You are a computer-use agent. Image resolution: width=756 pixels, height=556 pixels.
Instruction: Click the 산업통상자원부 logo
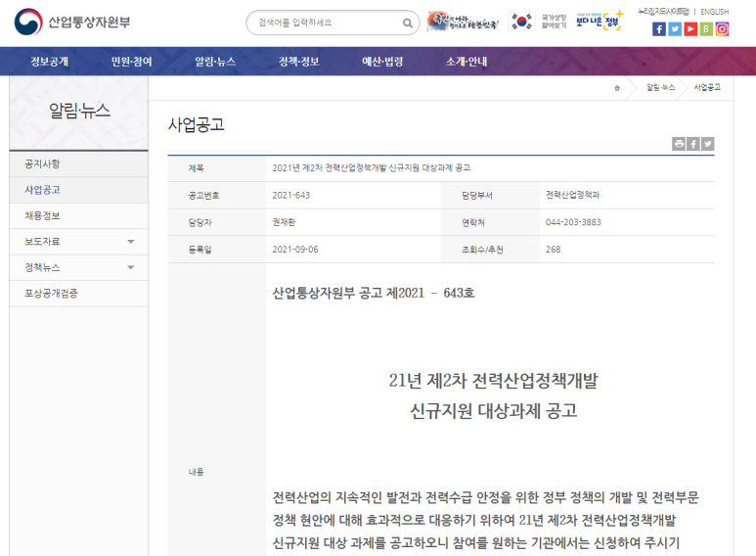72,22
